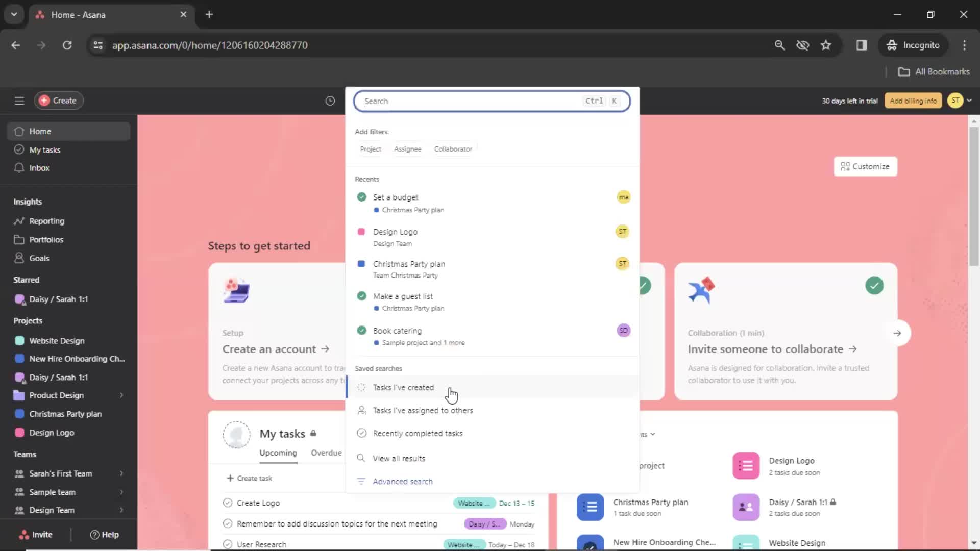The image size is (980, 551).
Task: Open the completed Make a guest list result
Action: pyautogui.click(x=492, y=302)
